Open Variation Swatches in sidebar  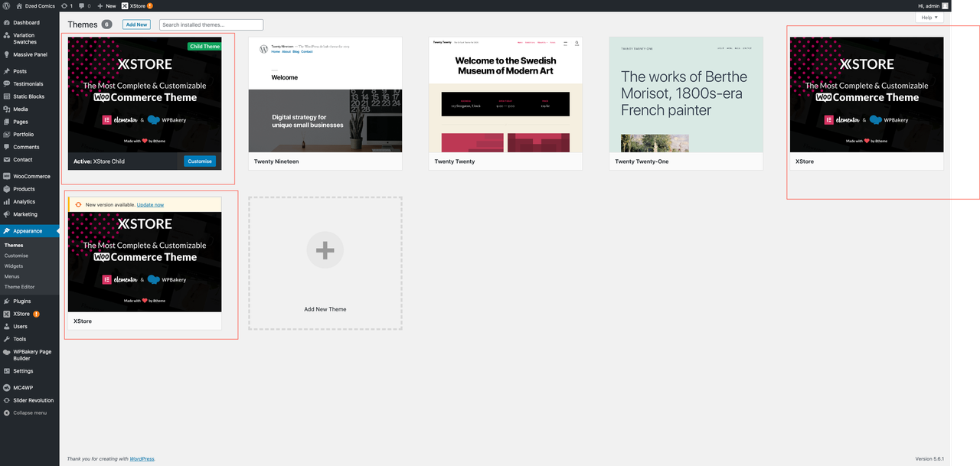click(30, 38)
